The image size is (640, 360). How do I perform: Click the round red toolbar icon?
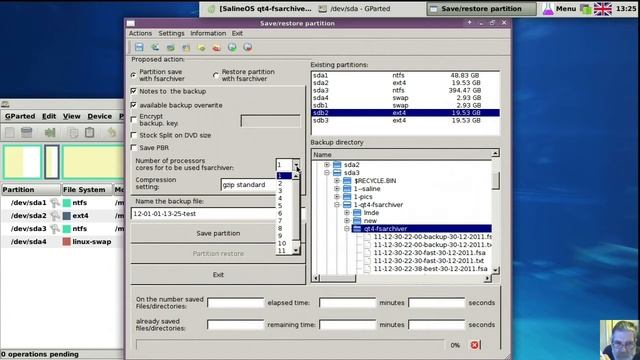(x=248, y=47)
